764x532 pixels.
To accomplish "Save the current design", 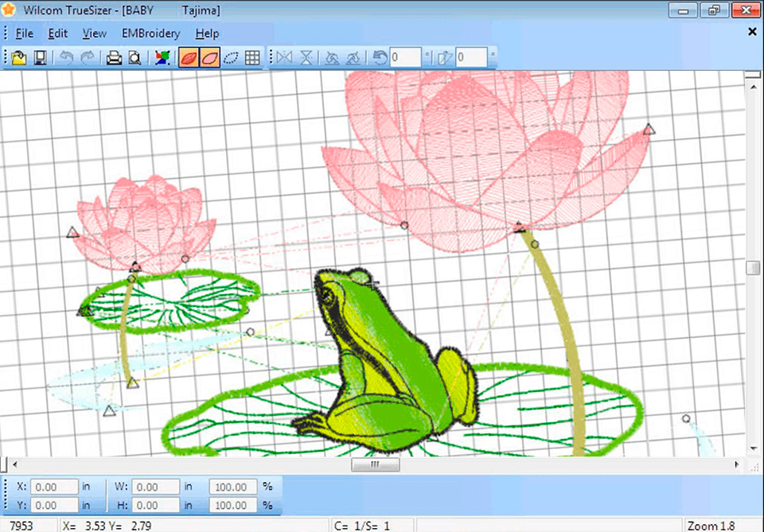I will point(39,57).
